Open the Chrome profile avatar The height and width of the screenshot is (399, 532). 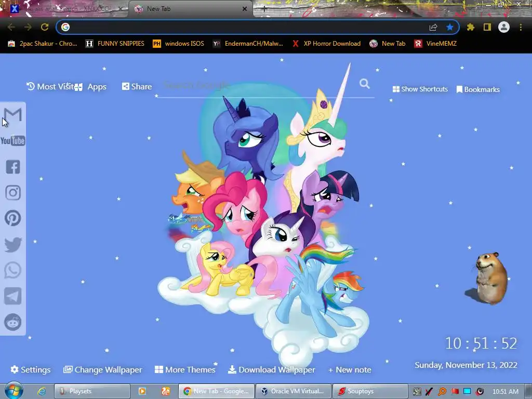click(504, 27)
